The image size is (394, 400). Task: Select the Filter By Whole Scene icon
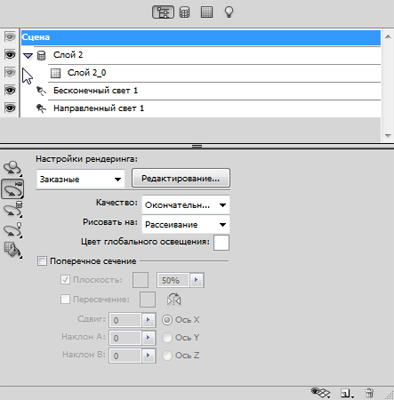coord(163,12)
